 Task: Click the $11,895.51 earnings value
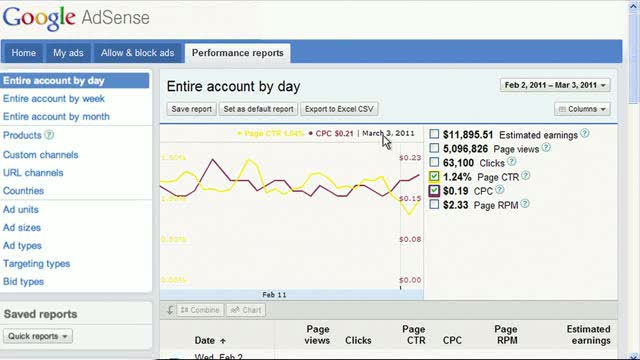click(x=468, y=135)
